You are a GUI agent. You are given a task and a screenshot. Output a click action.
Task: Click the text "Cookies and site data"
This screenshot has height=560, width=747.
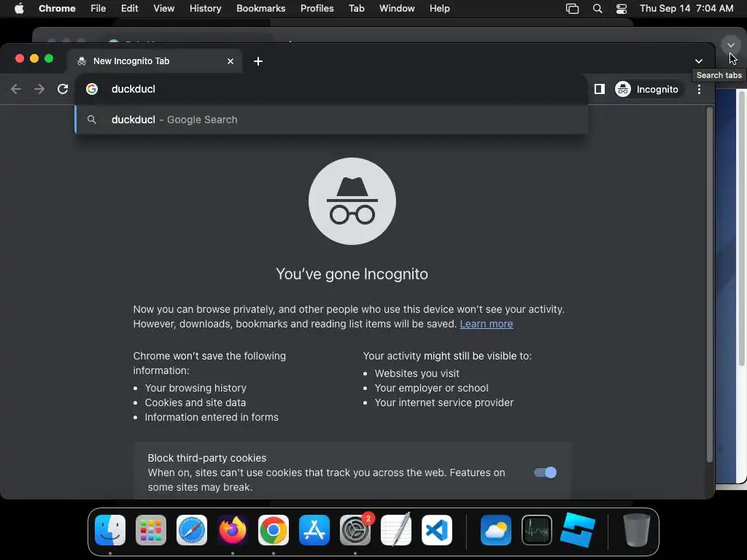pyautogui.click(x=196, y=402)
